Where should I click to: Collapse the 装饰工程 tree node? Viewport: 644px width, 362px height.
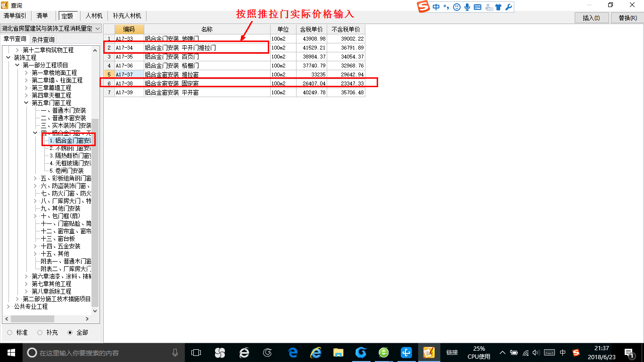tap(8, 58)
